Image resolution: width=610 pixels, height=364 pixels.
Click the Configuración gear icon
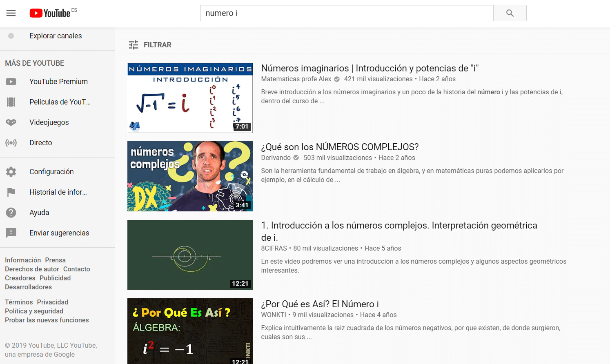pyautogui.click(x=11, y=172)
